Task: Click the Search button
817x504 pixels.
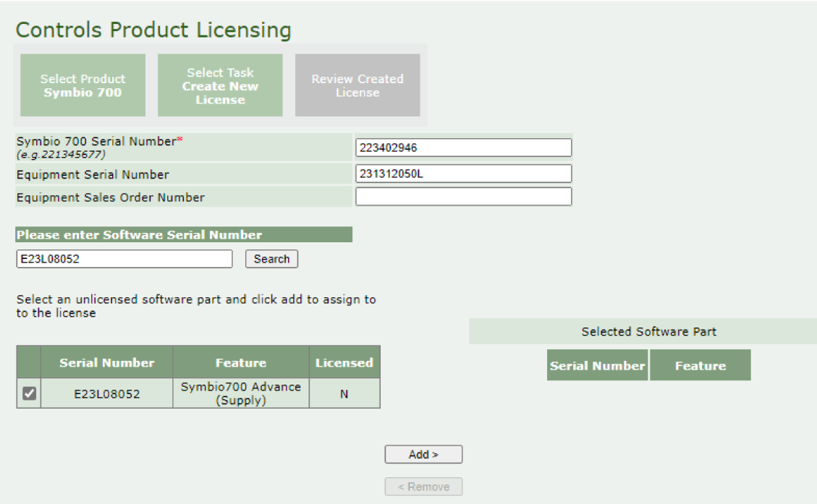Action: 271,259
